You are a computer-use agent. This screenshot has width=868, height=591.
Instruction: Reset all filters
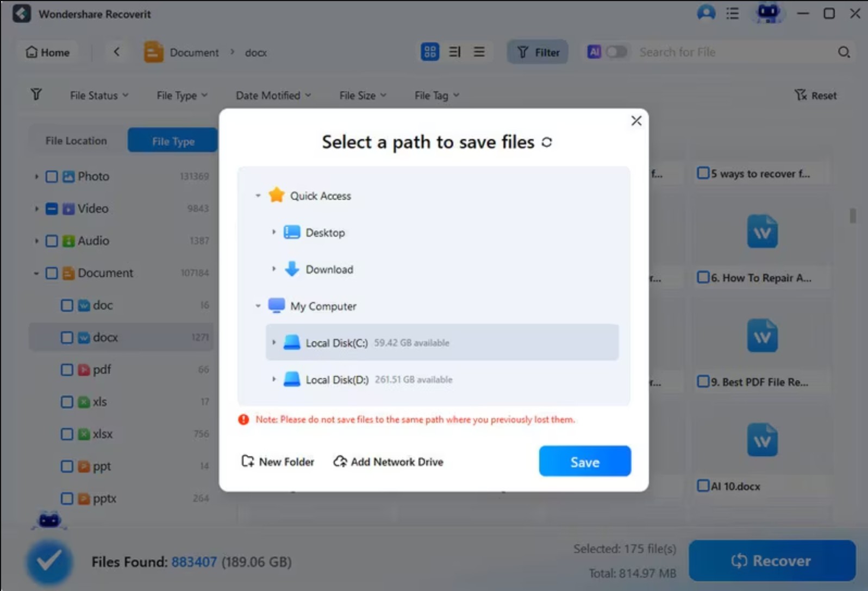[x=816, y=95]
